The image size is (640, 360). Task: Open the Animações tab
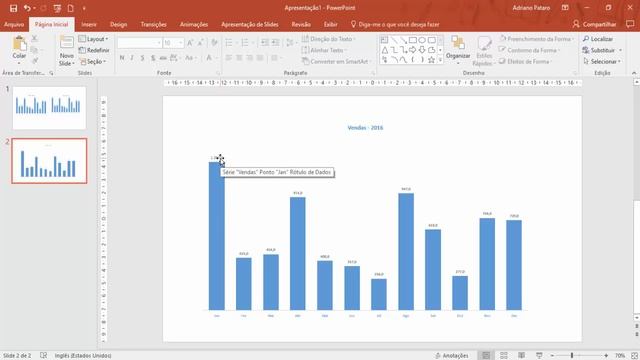(194, 24)
